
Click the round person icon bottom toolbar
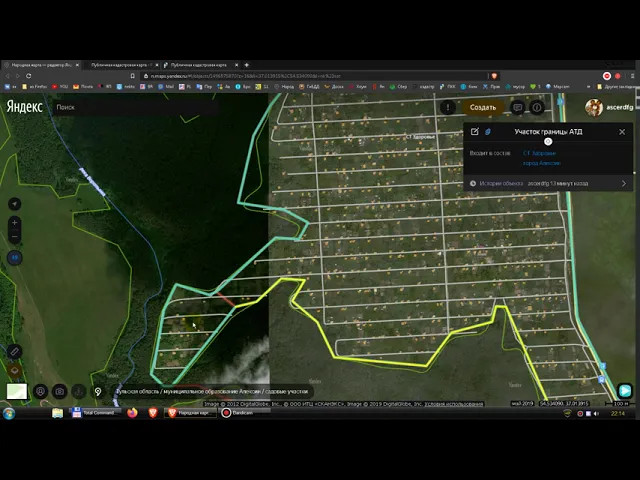click(40, 391)
